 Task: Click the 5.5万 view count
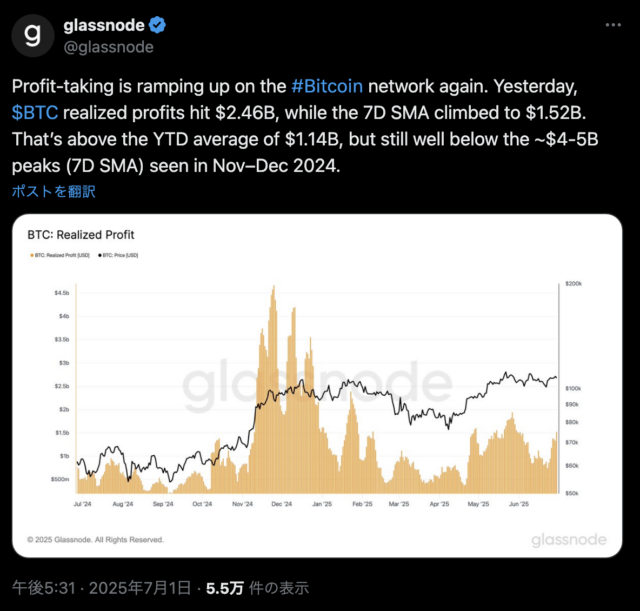click(x=225, y=588)
